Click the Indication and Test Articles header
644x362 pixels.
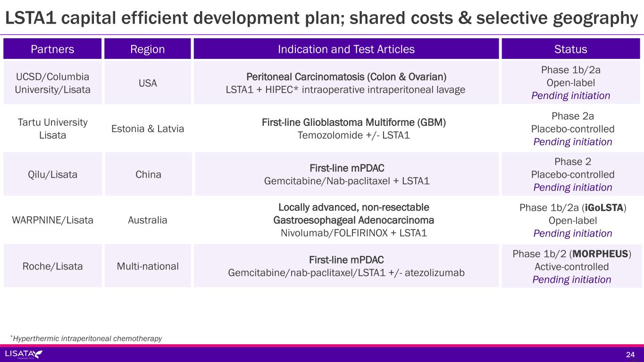[346, 49]
